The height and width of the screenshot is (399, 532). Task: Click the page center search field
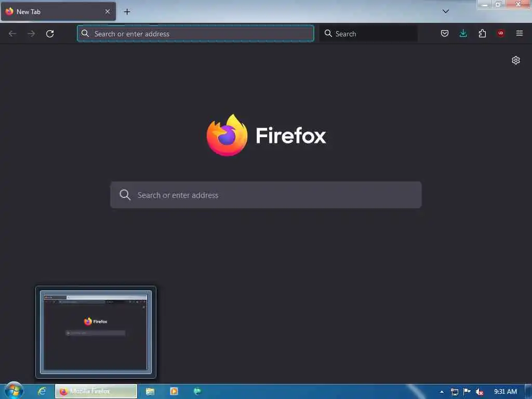(x=266, y=195)
